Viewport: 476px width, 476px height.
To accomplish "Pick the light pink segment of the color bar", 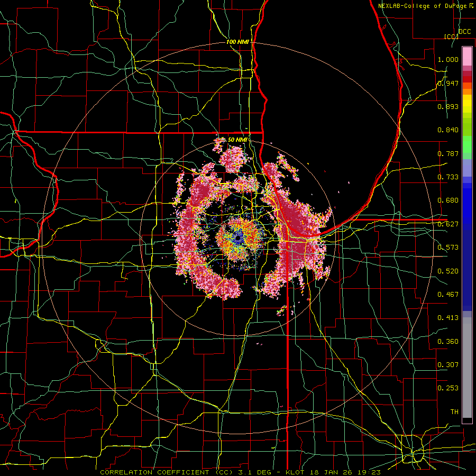I will [467, 56].
